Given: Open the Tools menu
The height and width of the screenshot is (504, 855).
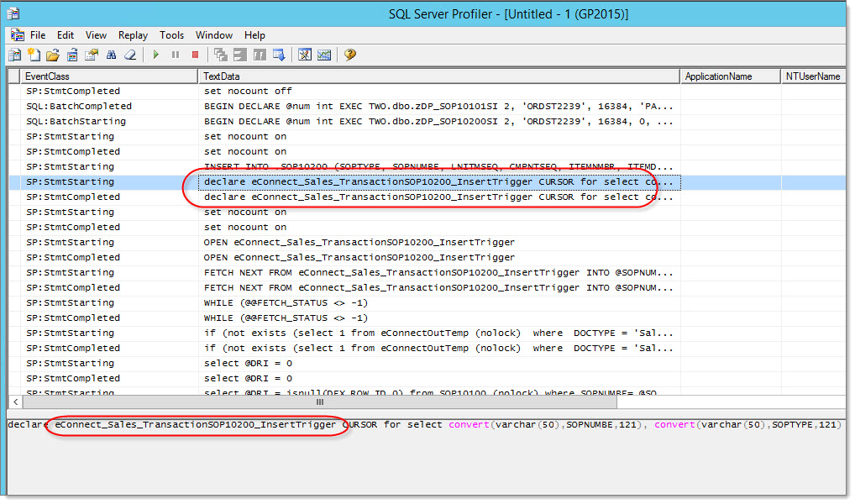Looking at the screenshot, I should coord(172,35).
